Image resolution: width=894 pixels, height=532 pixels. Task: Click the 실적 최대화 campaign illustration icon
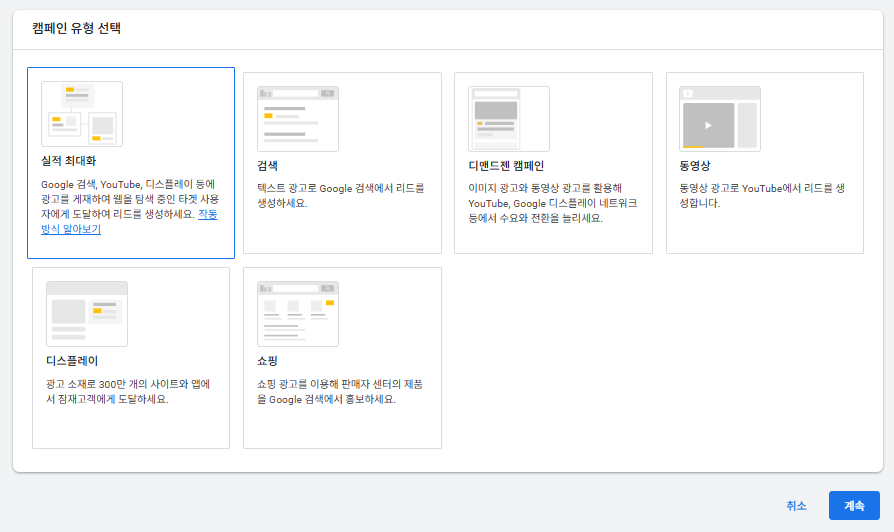(x=82, y=114)
